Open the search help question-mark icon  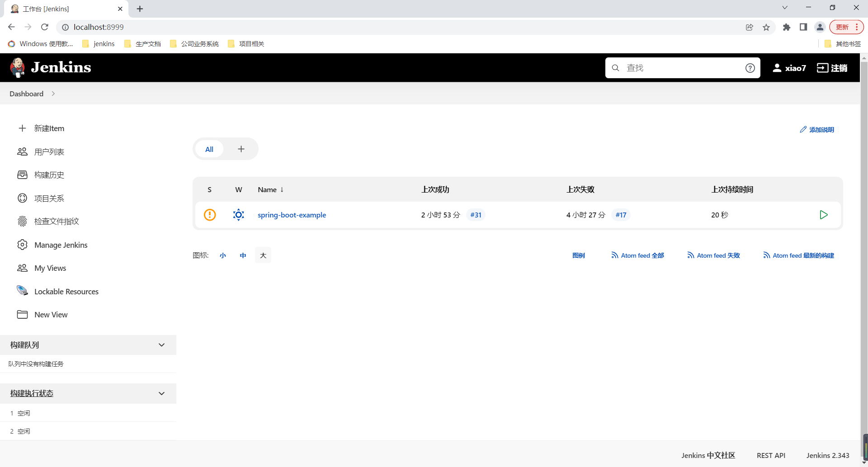[750, 68]
